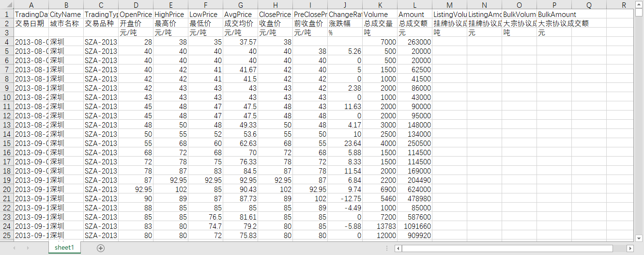Screen dimensions: 644x255
Task: Click the cell with value 37.57
Action: (240, 42)
